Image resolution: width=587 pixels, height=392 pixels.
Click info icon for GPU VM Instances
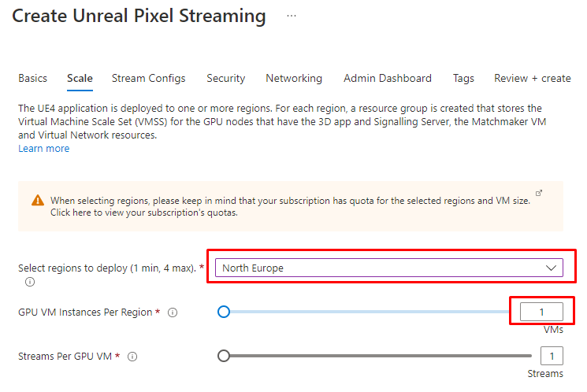(x=173, y=312)
